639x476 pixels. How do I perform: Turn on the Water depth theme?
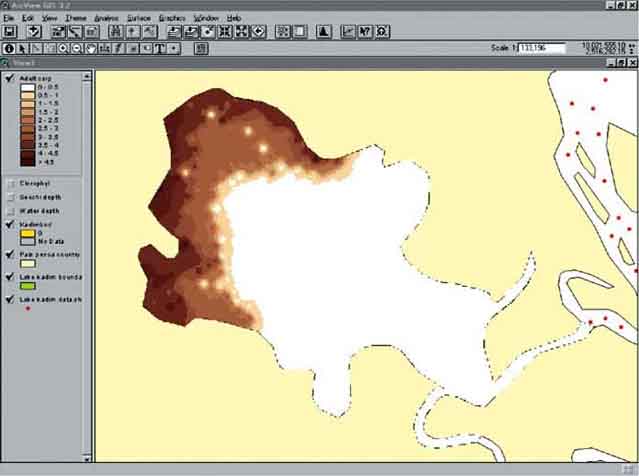(x=9, y=211)
